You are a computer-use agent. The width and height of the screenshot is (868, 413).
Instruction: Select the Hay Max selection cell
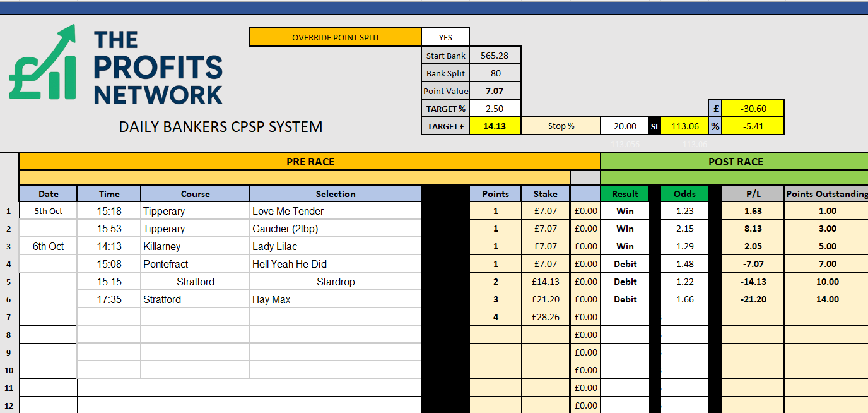tap(335, 299)
